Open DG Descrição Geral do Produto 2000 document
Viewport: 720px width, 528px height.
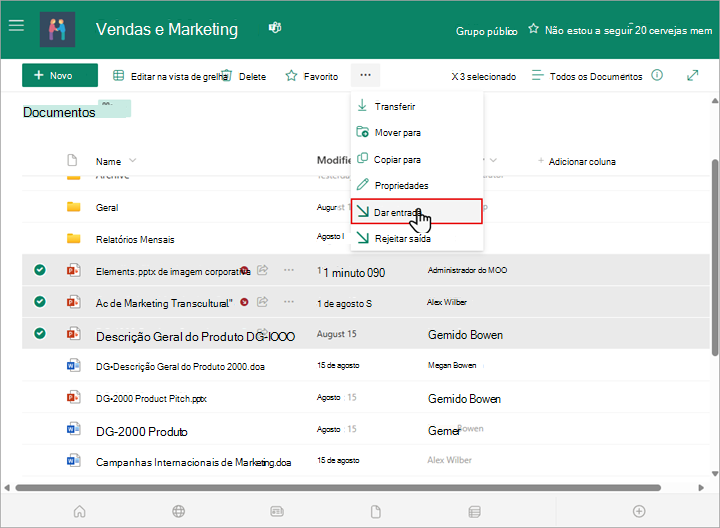(x=180, y=366)
